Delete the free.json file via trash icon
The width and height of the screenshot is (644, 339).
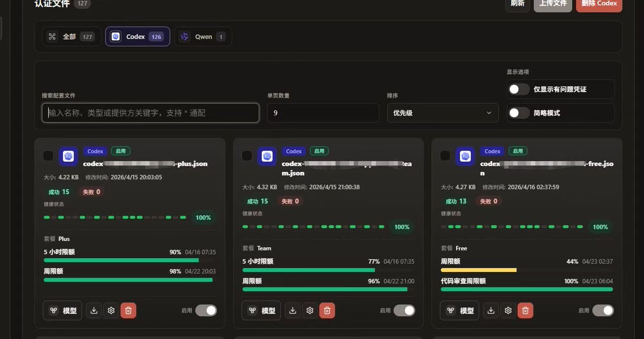[525, 311]
